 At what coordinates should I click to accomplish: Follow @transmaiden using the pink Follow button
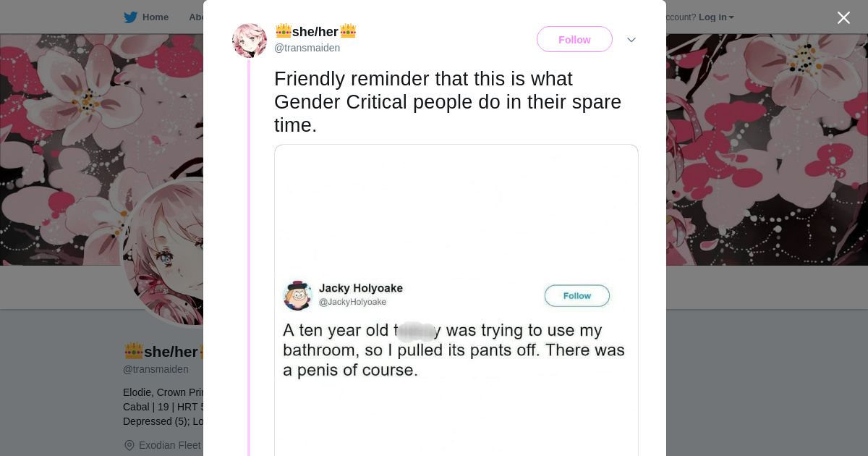(574, 40)
